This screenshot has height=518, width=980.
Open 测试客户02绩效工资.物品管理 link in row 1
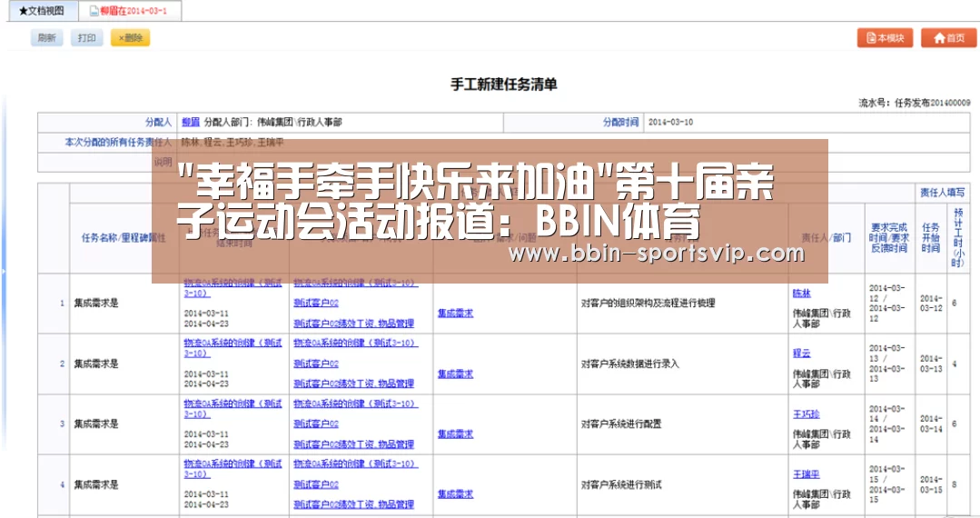353,324
